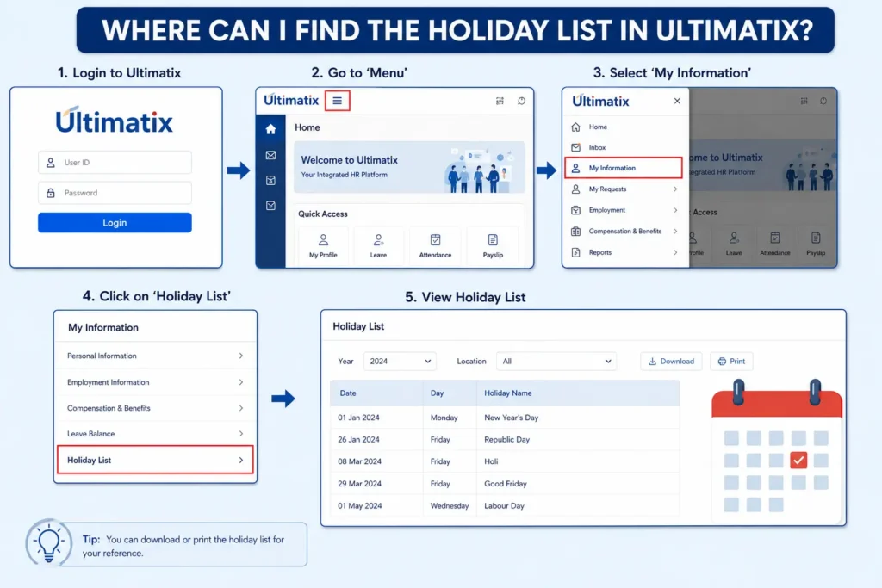
Task: Click the box icon next to Employment
Action: pyautogui.click(x=575, y=210)
